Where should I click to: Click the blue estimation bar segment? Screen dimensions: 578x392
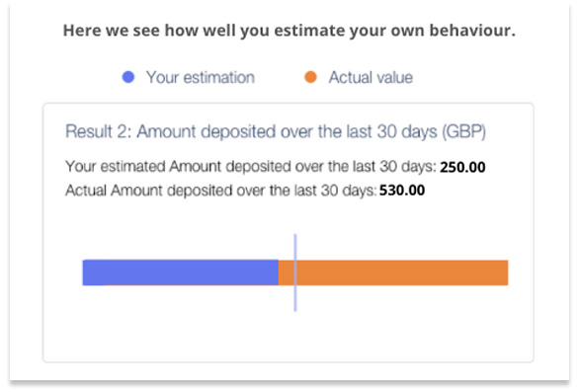click(180, 273)
